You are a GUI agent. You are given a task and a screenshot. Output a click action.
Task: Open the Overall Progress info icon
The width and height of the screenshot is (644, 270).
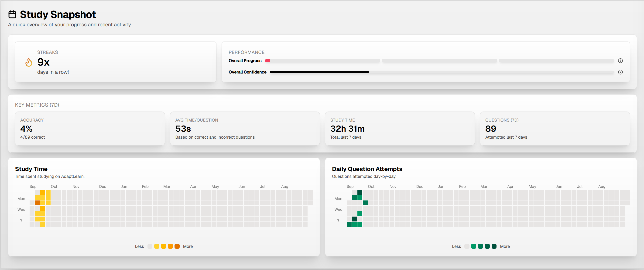pyautogui.click(x=620, y=61)
